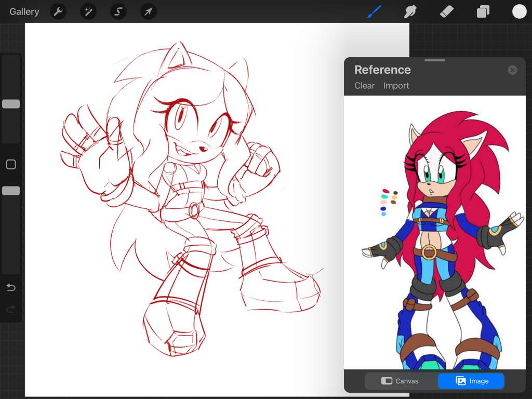The height and width of the screenshot is (399, 532).
Task: Select the Brush tool
Action: [374, 11]
